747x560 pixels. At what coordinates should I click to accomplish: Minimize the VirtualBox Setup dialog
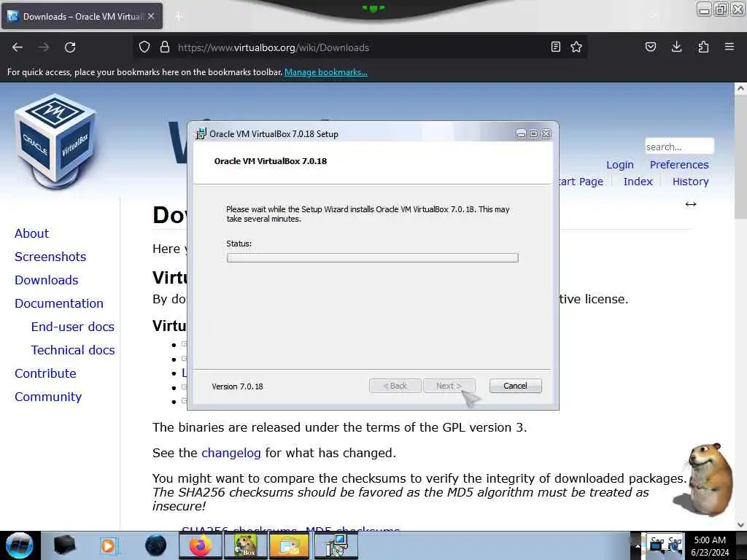click(521, 134)
